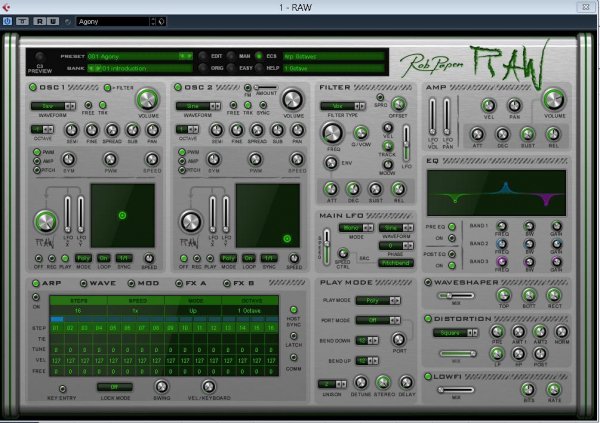Click the Filter Q/Vow knob

click(x=360, y=133)
